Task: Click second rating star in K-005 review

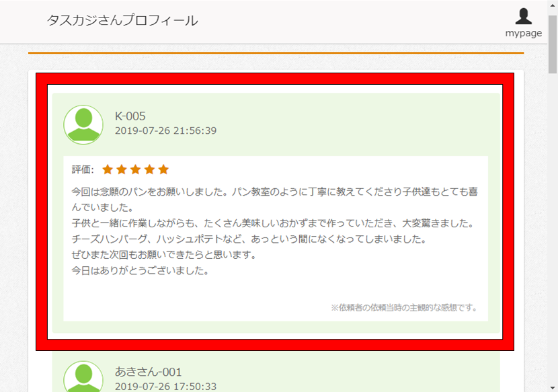Action: tap(122, 169)
